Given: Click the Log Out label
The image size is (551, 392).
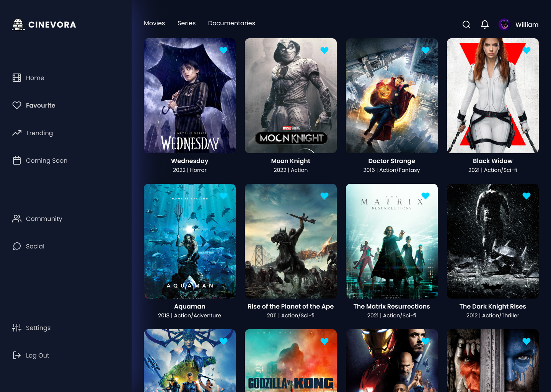Looking at the screenshot, I should click(x=37, y=355).
